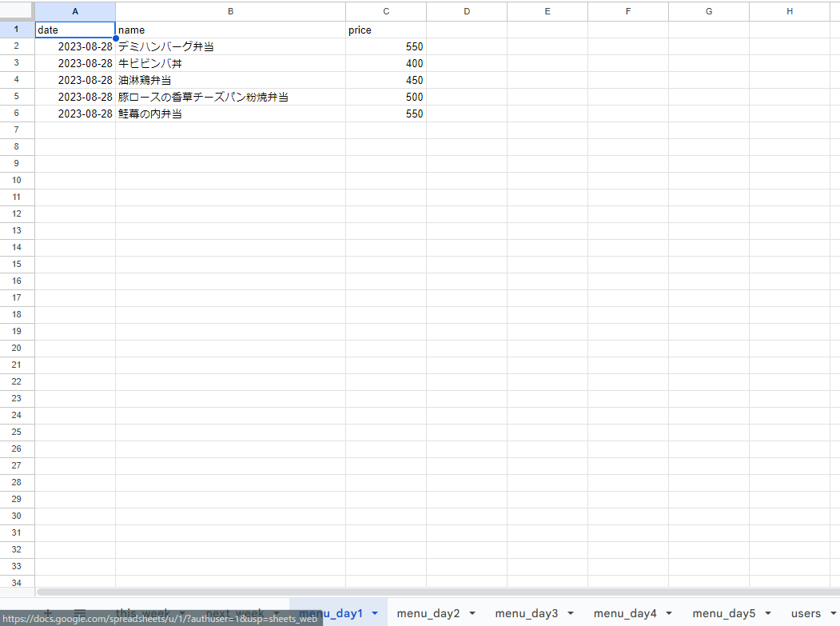This screenshot has width=840, height=626.
Task: Expand the menu_day2 tab options arrow
Action: click(x=472, y=613)
